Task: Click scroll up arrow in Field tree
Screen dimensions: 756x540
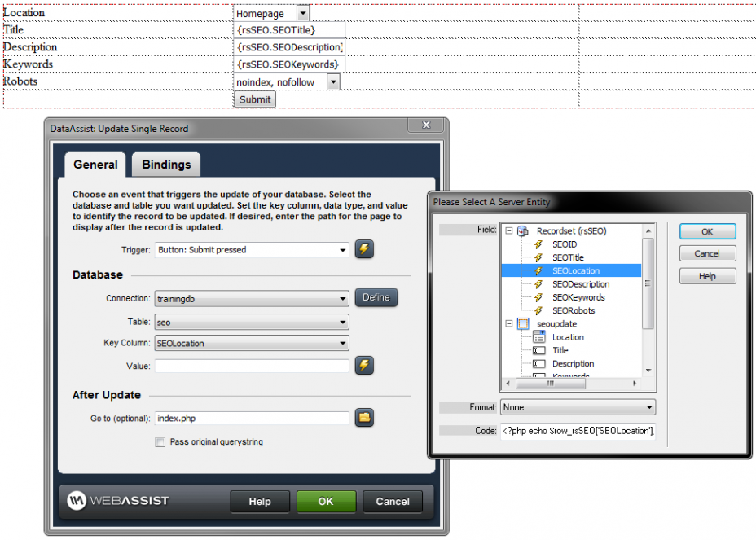Action: click(648, 231)
